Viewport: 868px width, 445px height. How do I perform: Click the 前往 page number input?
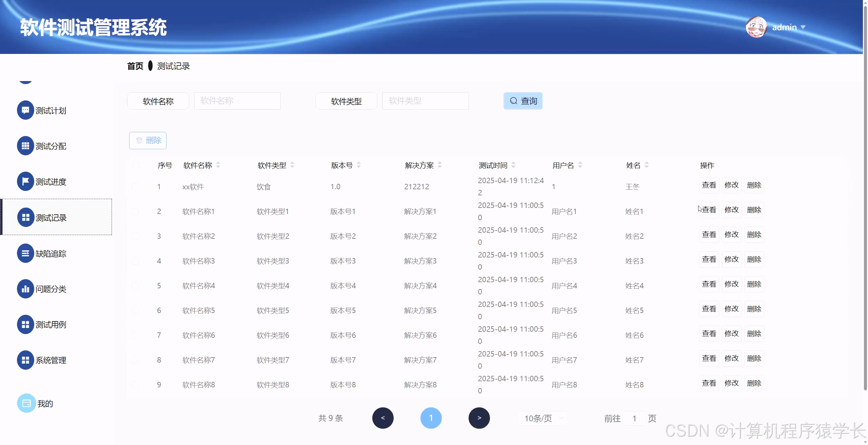[x=634, y=418]
